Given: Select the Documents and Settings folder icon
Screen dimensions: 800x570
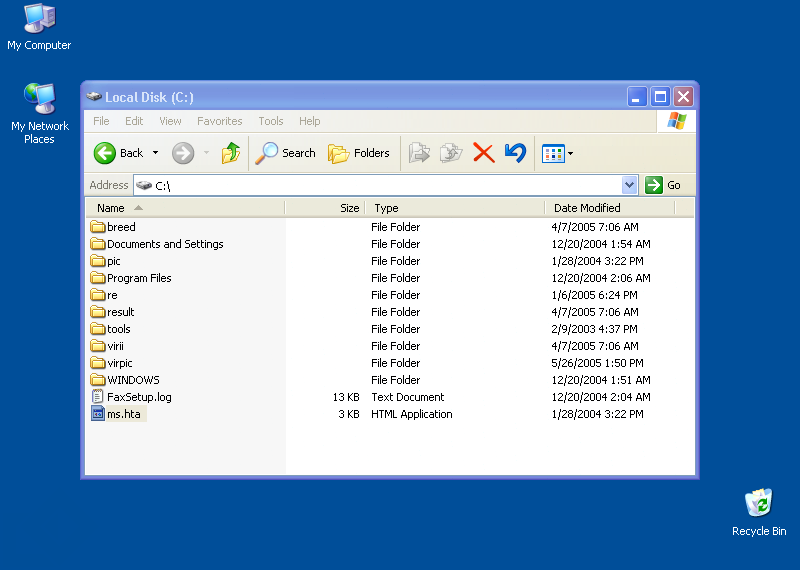Looking at the screenshot, I should click(x=97, y=243).
